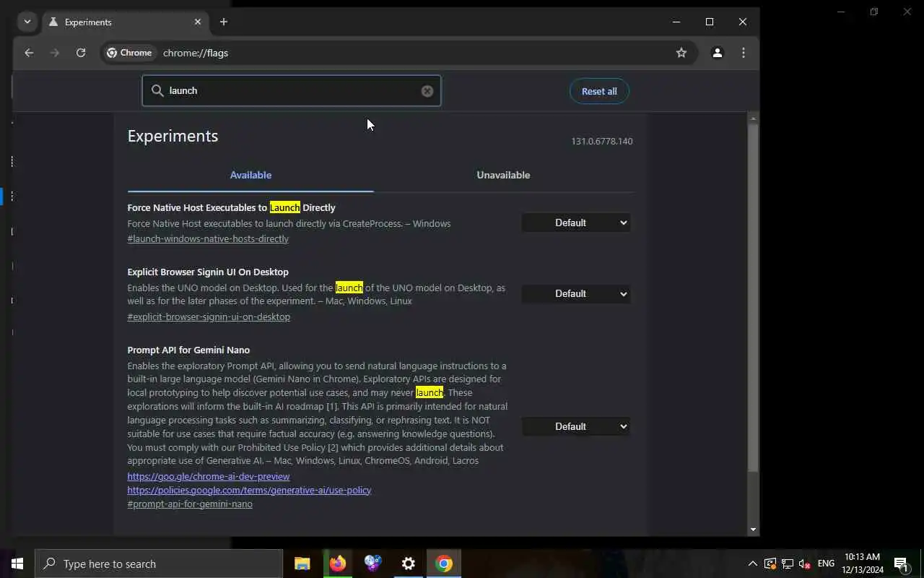The width and height of the screenshot is (924, 578).
Task: Open the goo.gle/chrome-ai-dev-preview link
Action: (209, 476)
